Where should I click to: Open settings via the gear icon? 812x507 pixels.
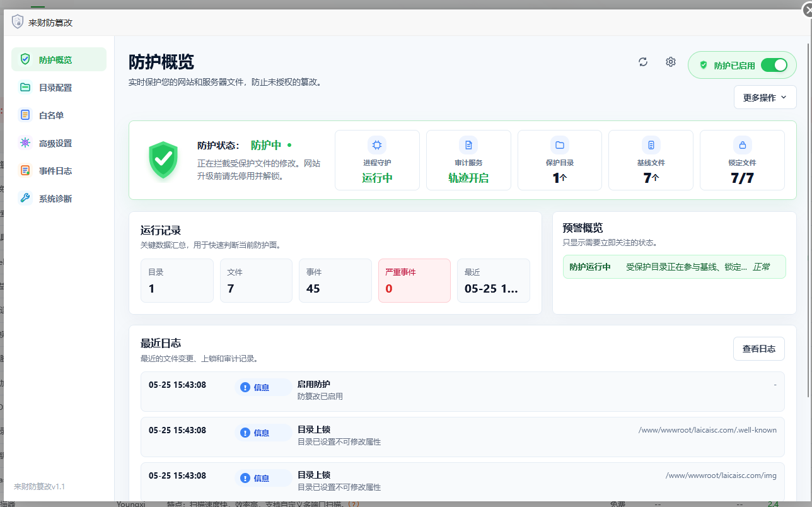671,62
